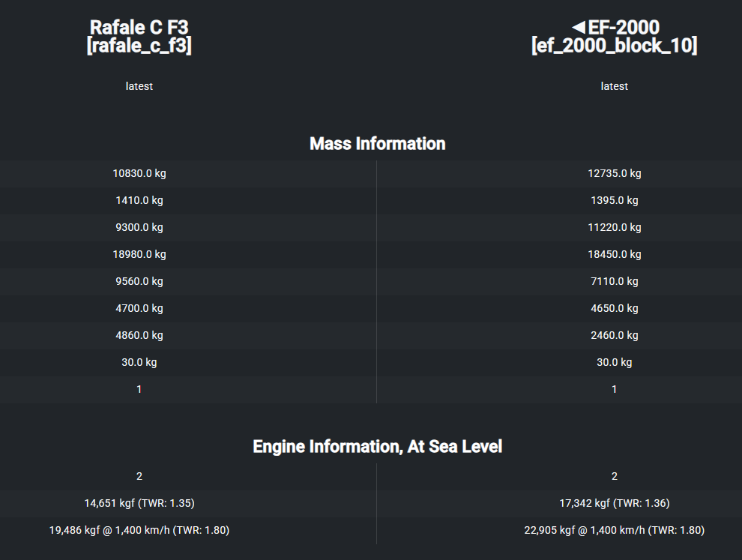This screenshot has height=560, width=742.
Task: Click the Mass Information section heading
Action: tap(378, 143)
